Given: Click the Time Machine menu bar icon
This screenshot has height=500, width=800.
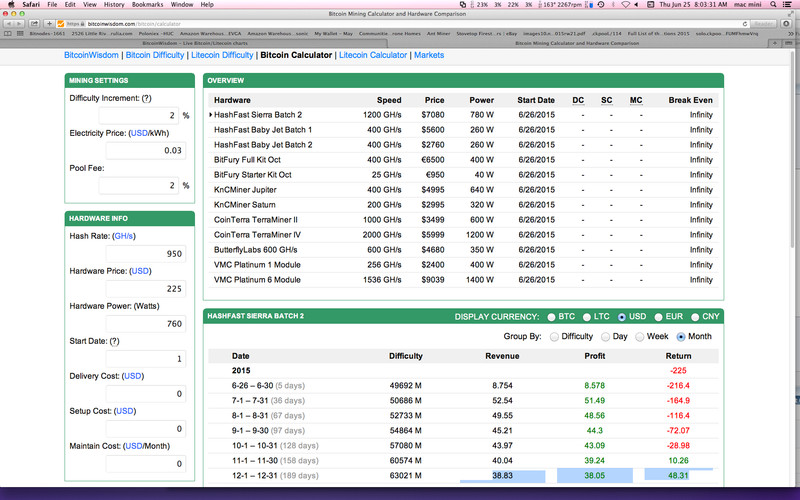Looking at the screenshot, I should tap(601, 4).
